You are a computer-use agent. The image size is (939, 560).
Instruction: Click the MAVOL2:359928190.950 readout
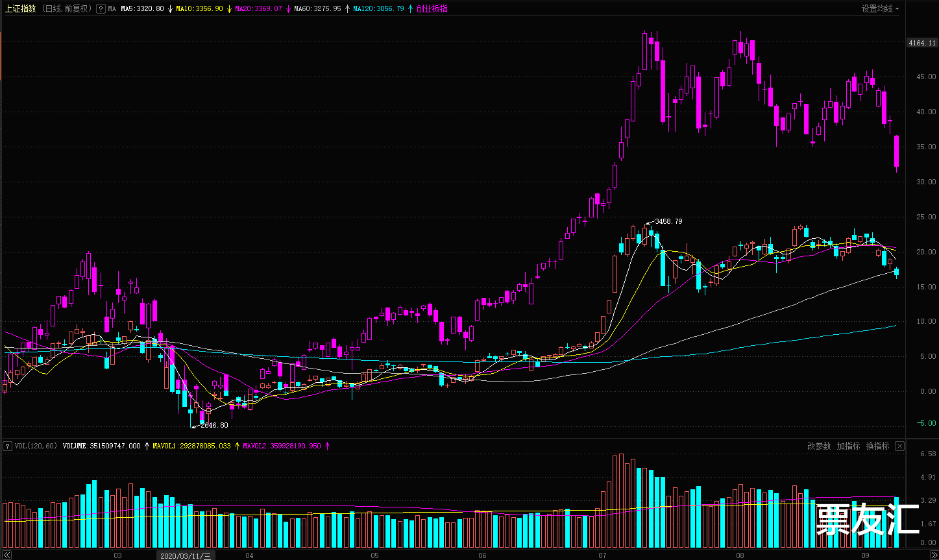282,446
